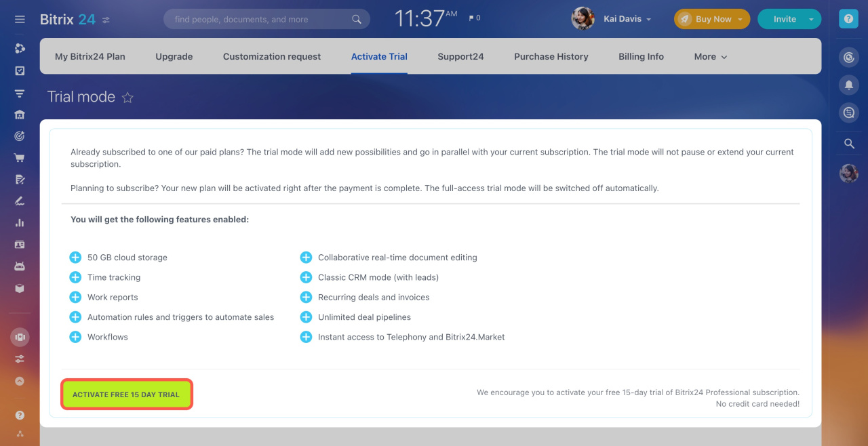The width and height of the screenshot is (868, 446).
Task: Click the Bitrix 24 logo
Action: (x=68, y=20)
